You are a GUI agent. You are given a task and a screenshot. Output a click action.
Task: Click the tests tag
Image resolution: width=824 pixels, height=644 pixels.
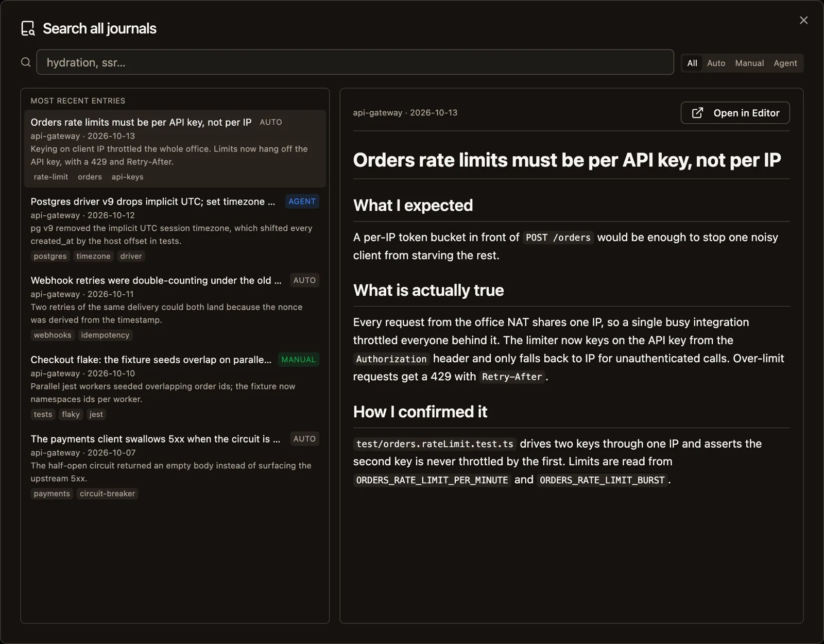click(43, 414)
